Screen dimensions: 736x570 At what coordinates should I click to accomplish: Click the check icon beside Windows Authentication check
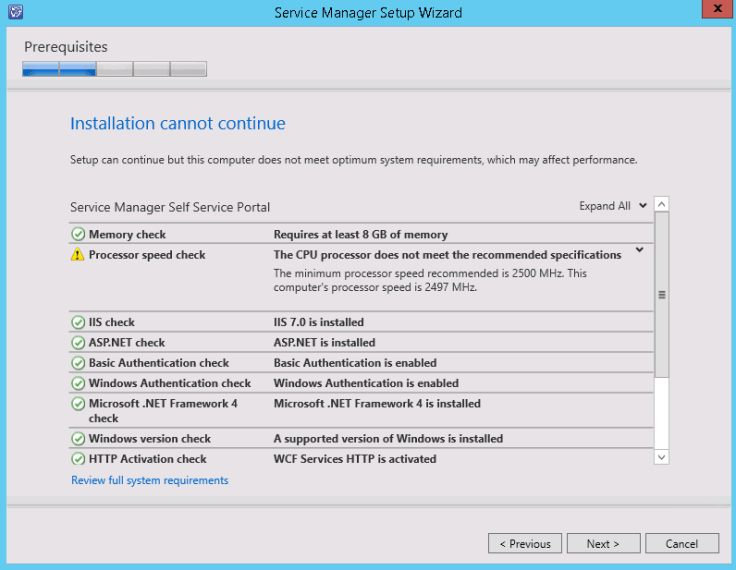[78, 383]
